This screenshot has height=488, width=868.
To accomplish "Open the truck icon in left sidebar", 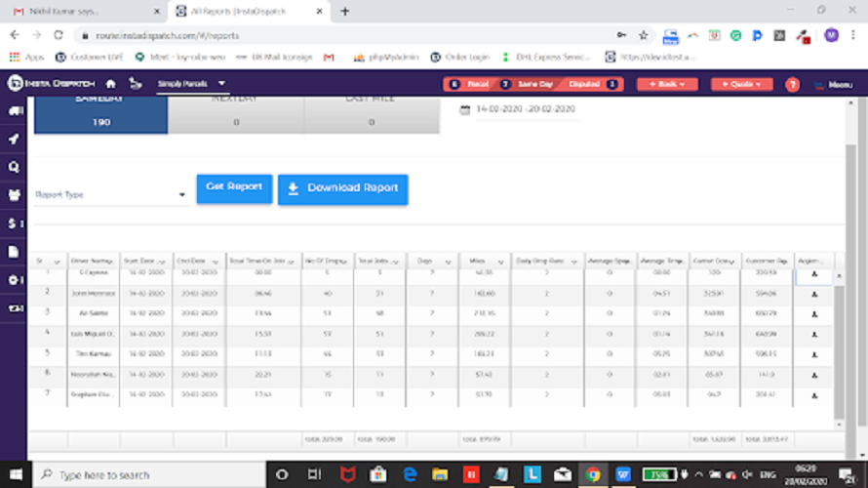I will [x=15, y=111].
